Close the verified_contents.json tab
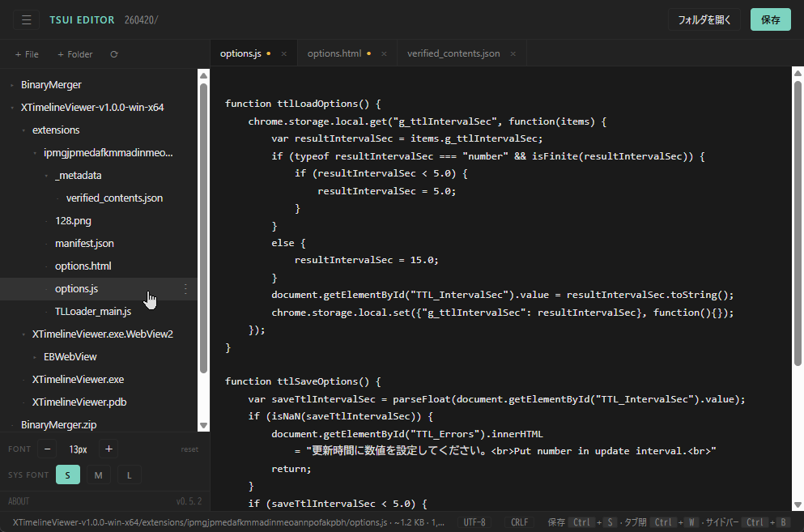Image resolution: width=804 pixels, height=532 pixels. tap(513, 54)
